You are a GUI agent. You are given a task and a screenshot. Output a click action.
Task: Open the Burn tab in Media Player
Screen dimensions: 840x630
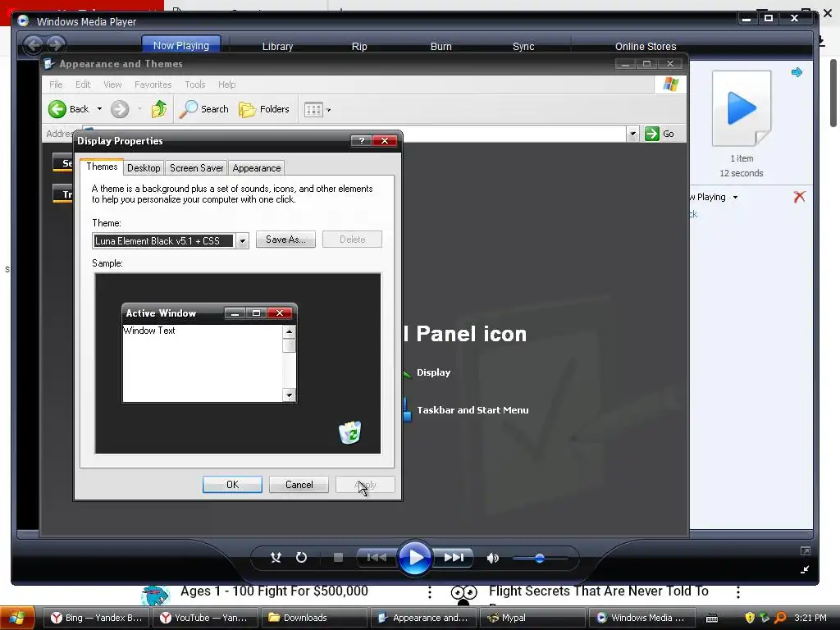point(441,47)
